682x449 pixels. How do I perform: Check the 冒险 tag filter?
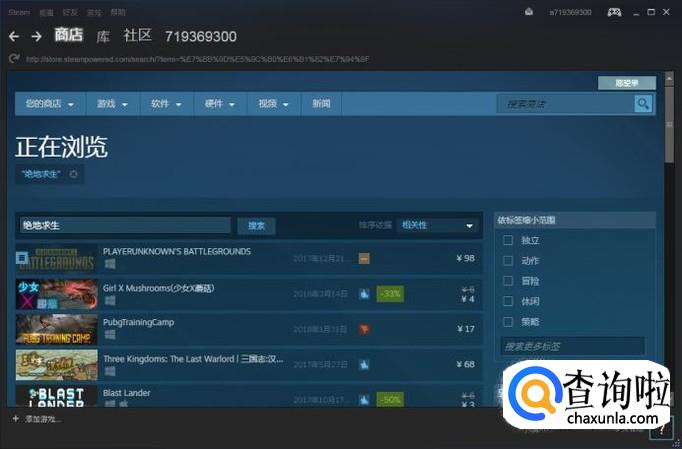pyautogui.click(x=508, y=281)
